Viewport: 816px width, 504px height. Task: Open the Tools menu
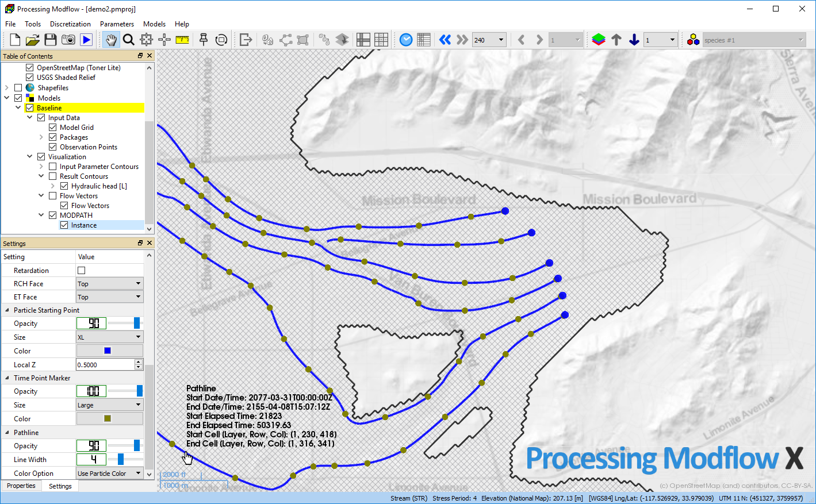(33, 24)
